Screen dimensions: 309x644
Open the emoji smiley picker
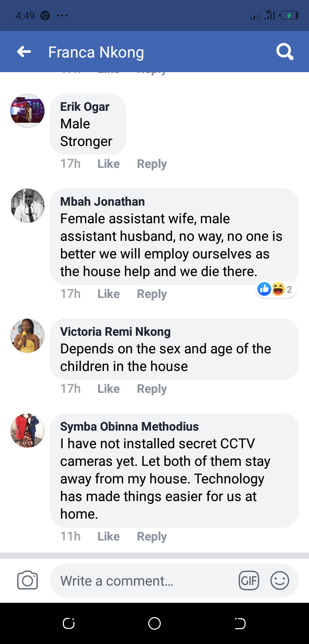[x=279, y=581]
